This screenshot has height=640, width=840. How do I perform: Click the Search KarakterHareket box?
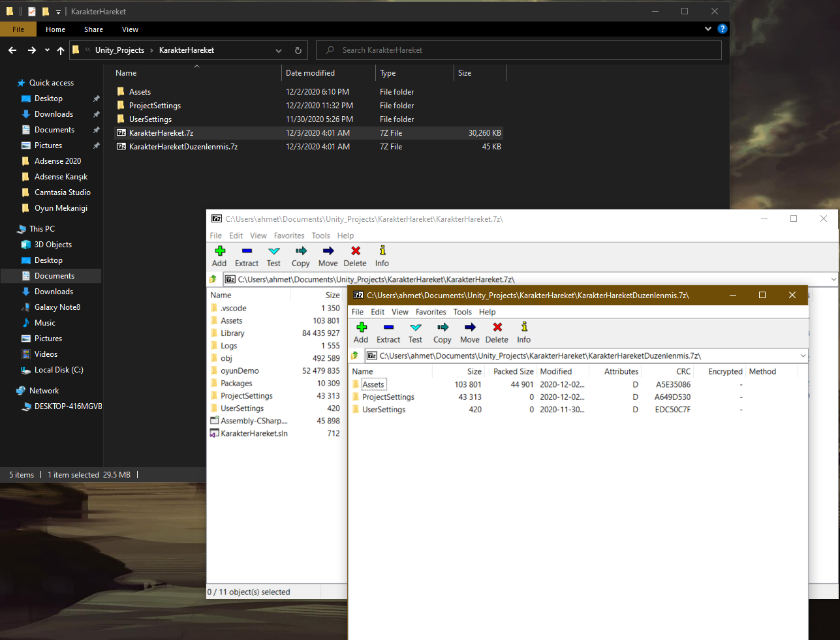pyautogui.click(x=519, y=50)
